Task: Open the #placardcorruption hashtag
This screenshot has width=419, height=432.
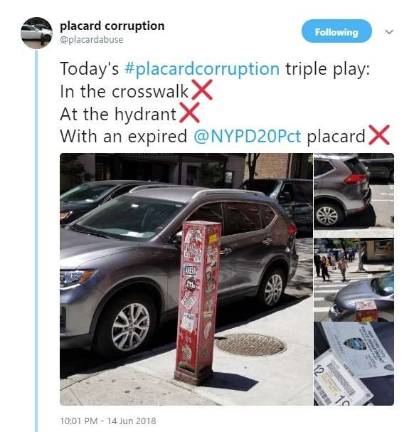Action: click(202, 69)
